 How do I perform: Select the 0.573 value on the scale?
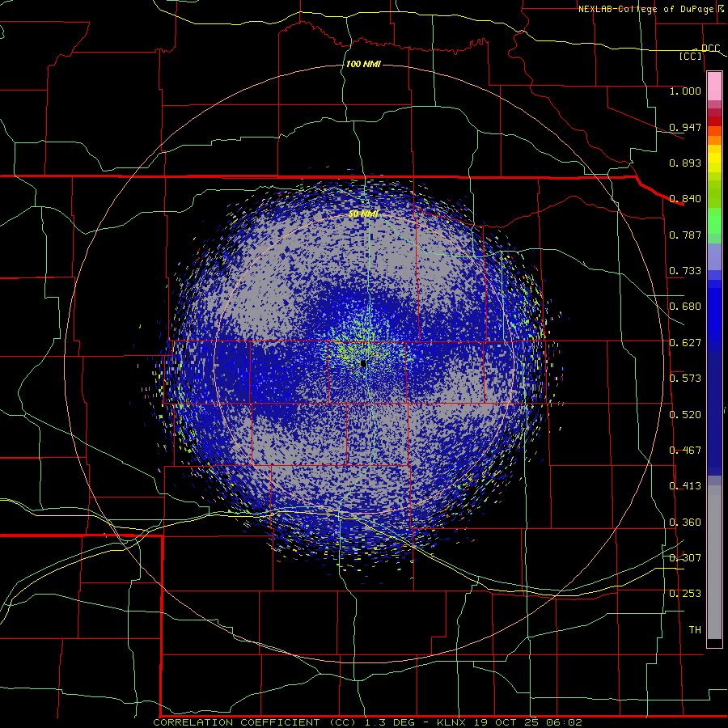pyautogui.click(x=685, y=379)
